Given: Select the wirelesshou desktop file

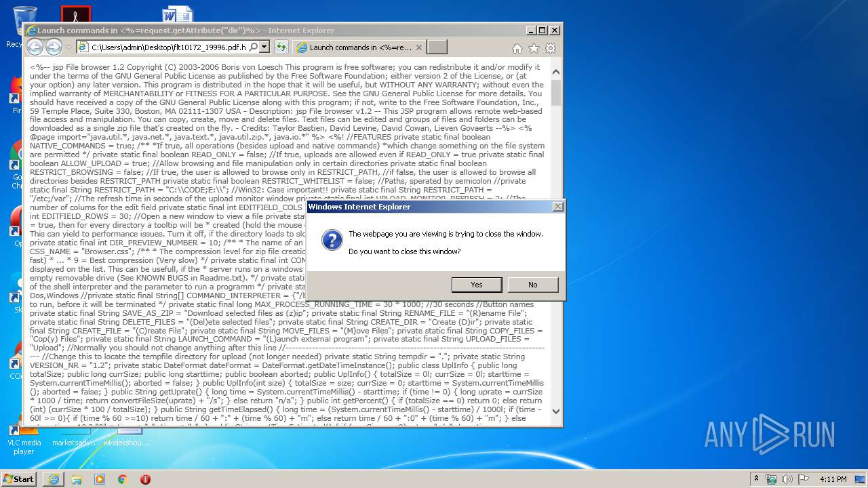Looking at the screenshot, I should click(x=126, y=439).
